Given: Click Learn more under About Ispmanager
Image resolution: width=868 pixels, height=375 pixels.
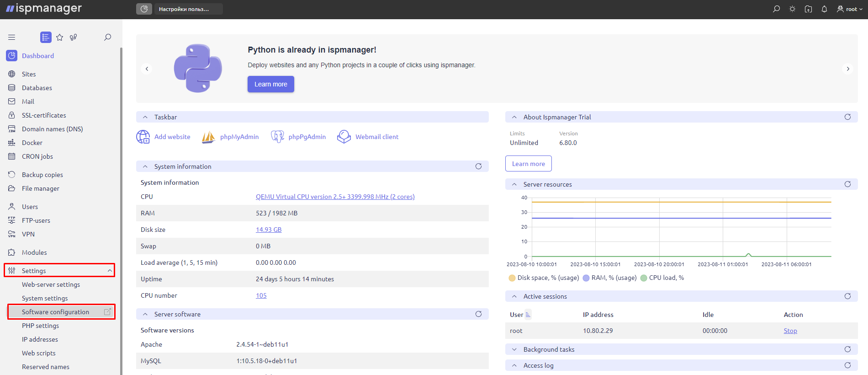Looking at the screenshot, I should click(529, 164).
